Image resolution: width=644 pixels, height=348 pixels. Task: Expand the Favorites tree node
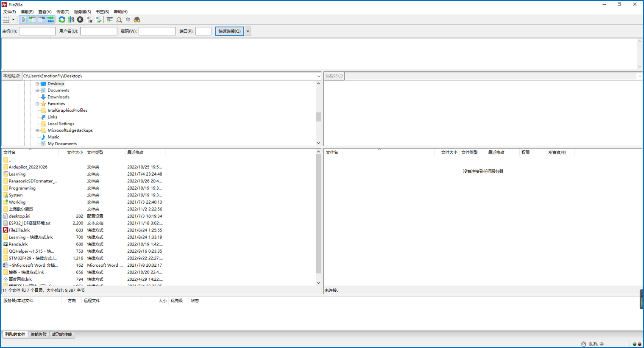37,103
